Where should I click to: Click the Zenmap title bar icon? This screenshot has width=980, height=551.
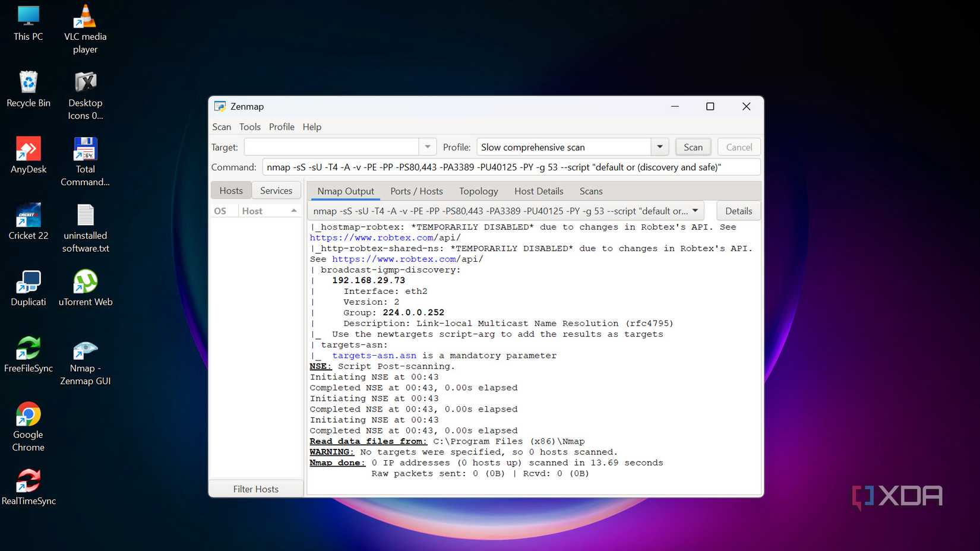point(220,106)
